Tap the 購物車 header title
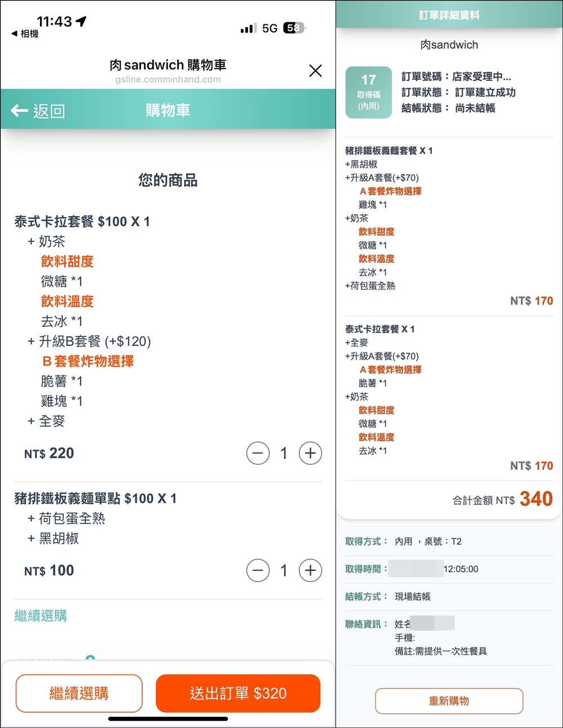The width and height of the screenshot is (563, 728). [168, 110]
